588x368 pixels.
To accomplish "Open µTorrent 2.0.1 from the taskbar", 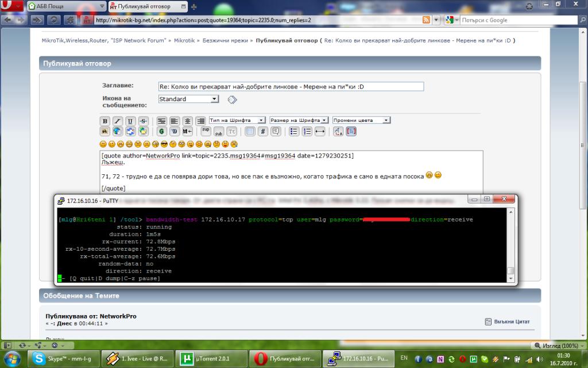I will click(212, 358).
